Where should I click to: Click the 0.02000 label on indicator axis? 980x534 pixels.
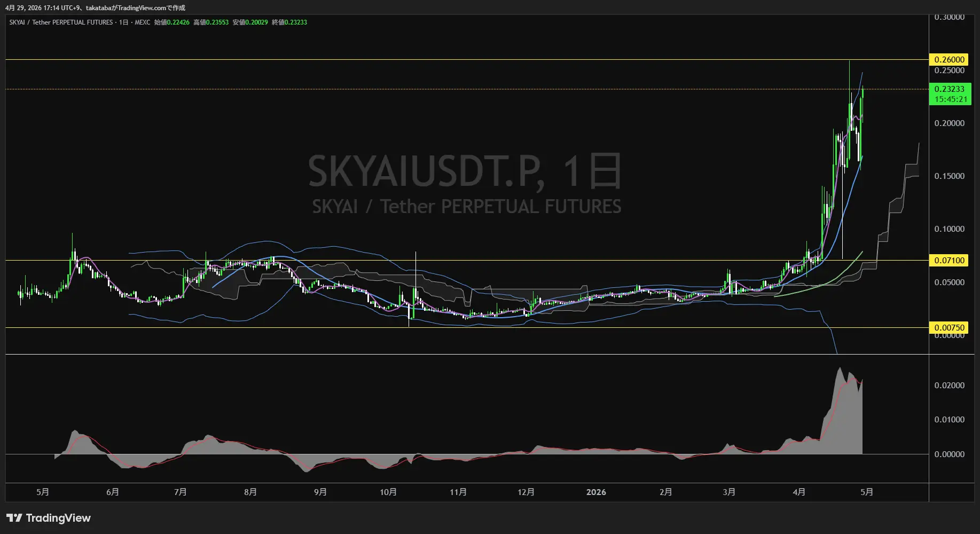point(949,386)
